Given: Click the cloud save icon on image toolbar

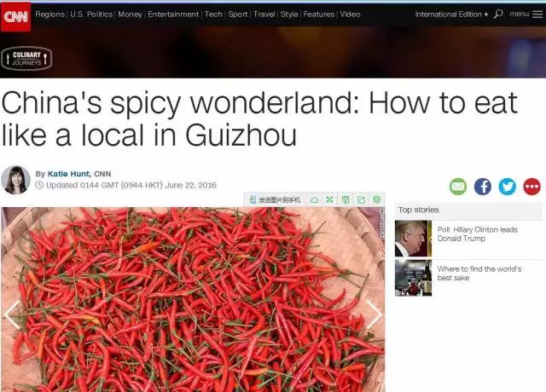Looking at the screenshot, I should [314, 199].
